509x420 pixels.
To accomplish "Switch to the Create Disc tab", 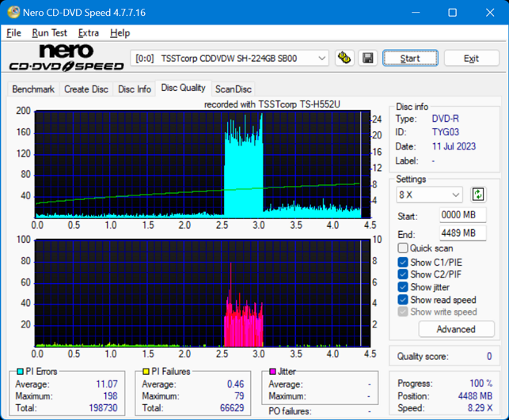I will pos(86,89).
